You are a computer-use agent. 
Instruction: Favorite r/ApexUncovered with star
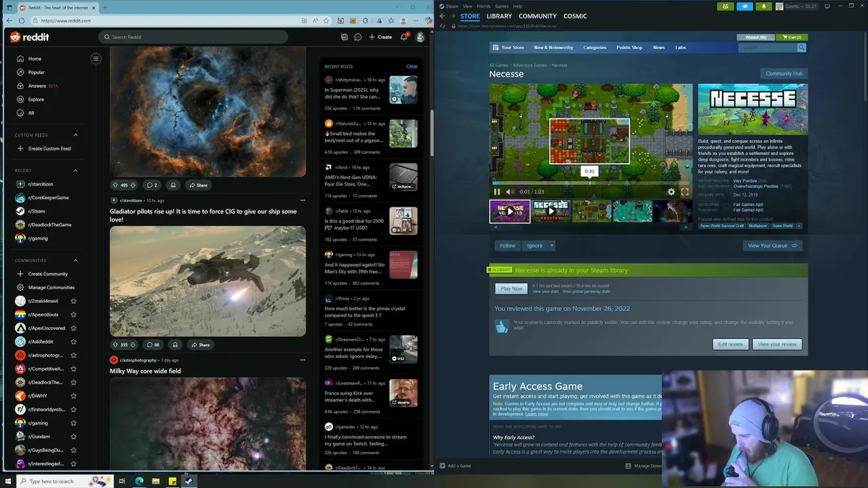click(x=73, y=328)
